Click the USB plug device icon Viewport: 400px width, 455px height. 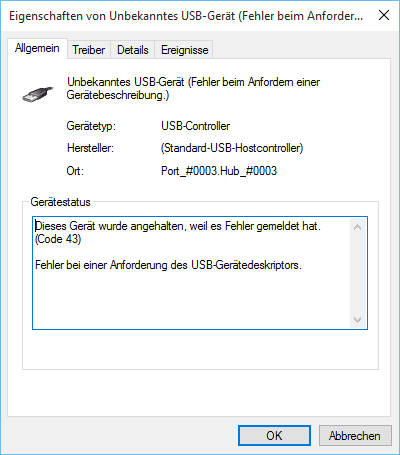pyautogui.click(x=38, y=94)
